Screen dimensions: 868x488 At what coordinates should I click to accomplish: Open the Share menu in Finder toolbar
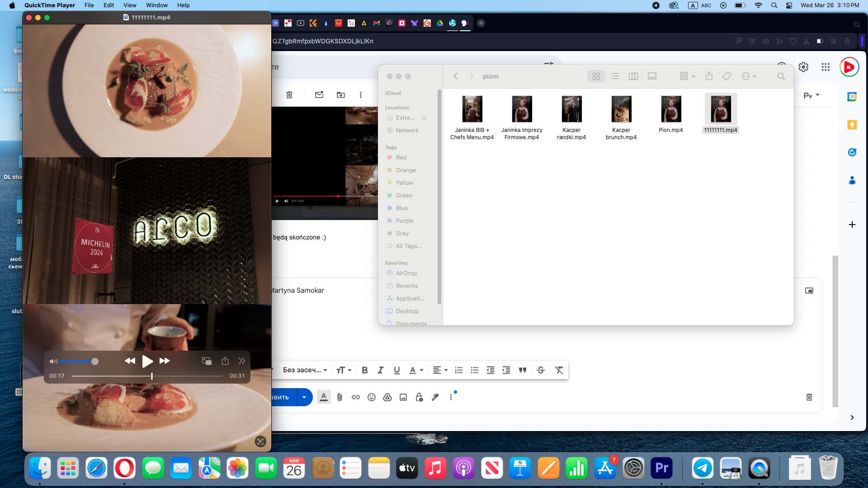(708, 76)
